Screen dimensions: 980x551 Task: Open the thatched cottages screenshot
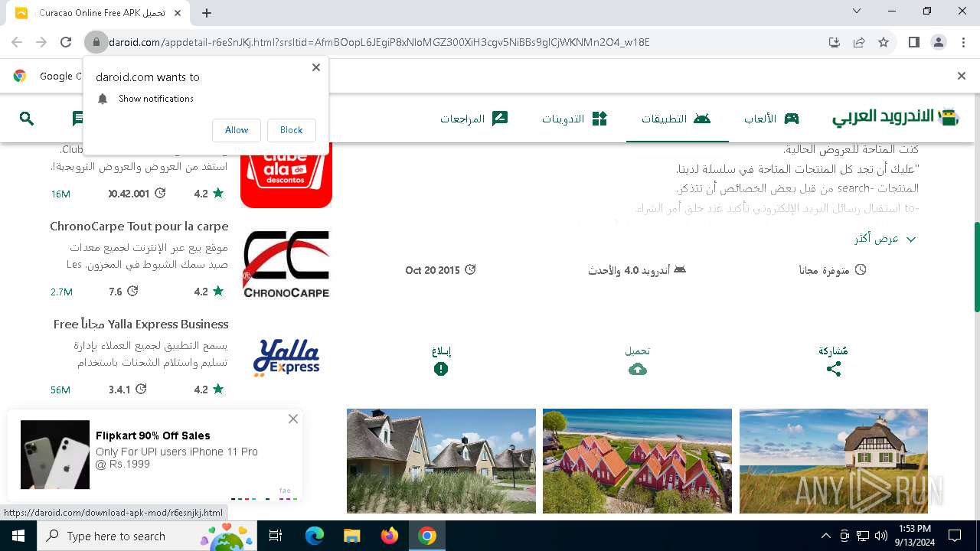(x=441, y=461)
